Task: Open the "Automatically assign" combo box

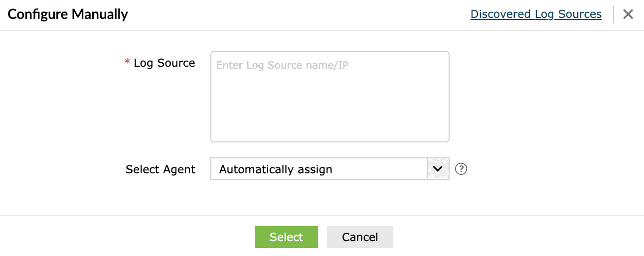Action: pos(319,169)
